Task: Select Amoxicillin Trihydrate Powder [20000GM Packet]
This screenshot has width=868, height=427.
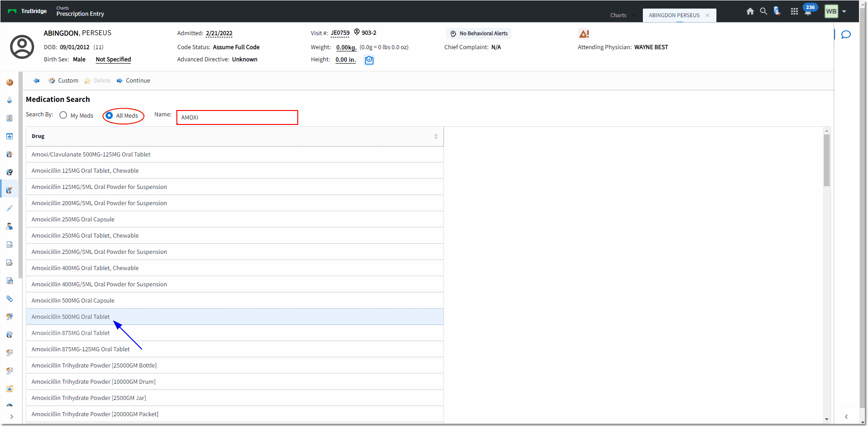Action: click(235, 414)
